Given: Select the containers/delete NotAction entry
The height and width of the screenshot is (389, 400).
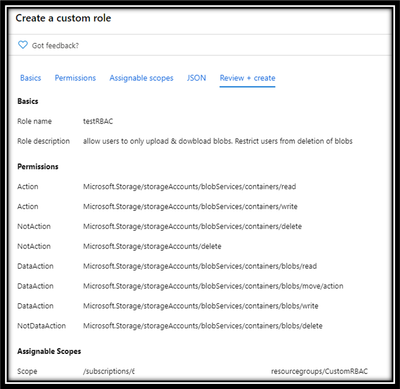Looking at the screenshot, I should click(192, 227).
